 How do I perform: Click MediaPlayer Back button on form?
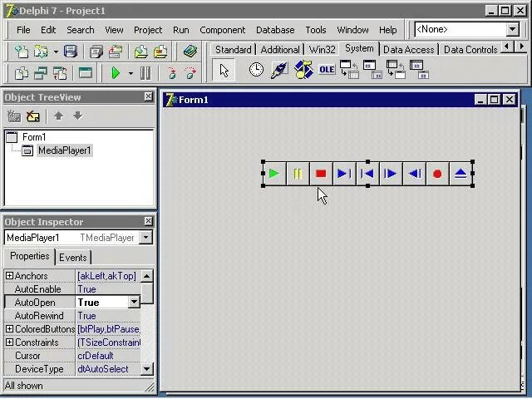click(x=414, y=174)
